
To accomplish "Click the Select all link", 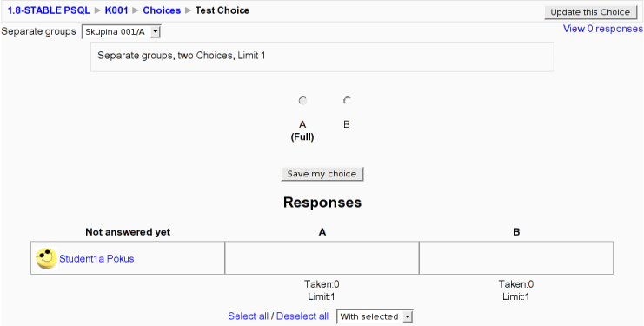I will coord(248,316).
